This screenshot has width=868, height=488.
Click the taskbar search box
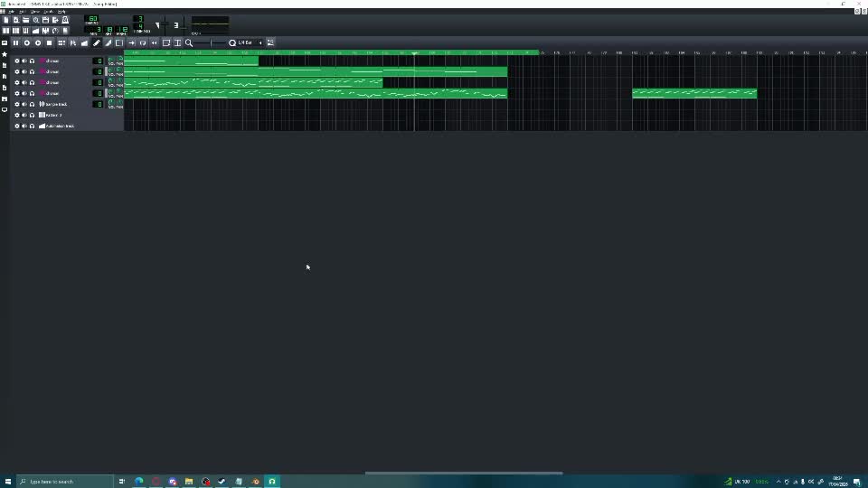(64, 482)
